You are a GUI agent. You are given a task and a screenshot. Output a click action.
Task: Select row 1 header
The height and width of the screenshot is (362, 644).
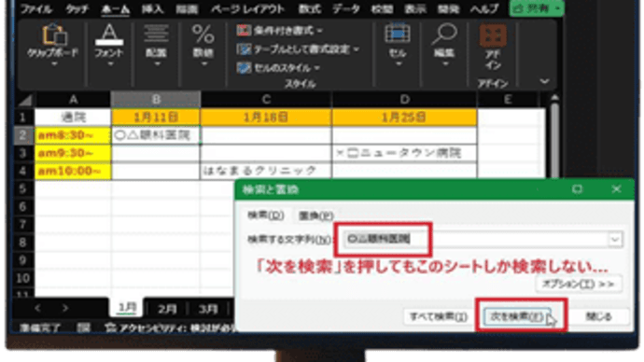tap(22, 118)
